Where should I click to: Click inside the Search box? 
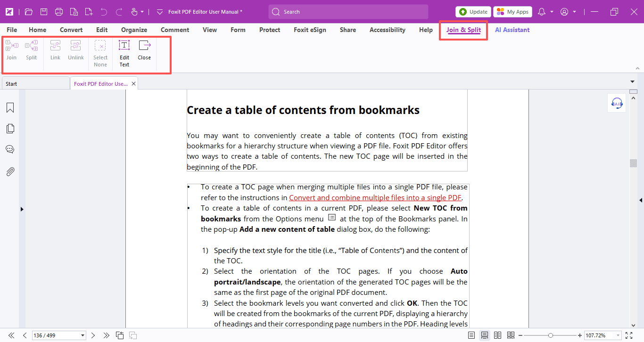(x=348, y=12)
